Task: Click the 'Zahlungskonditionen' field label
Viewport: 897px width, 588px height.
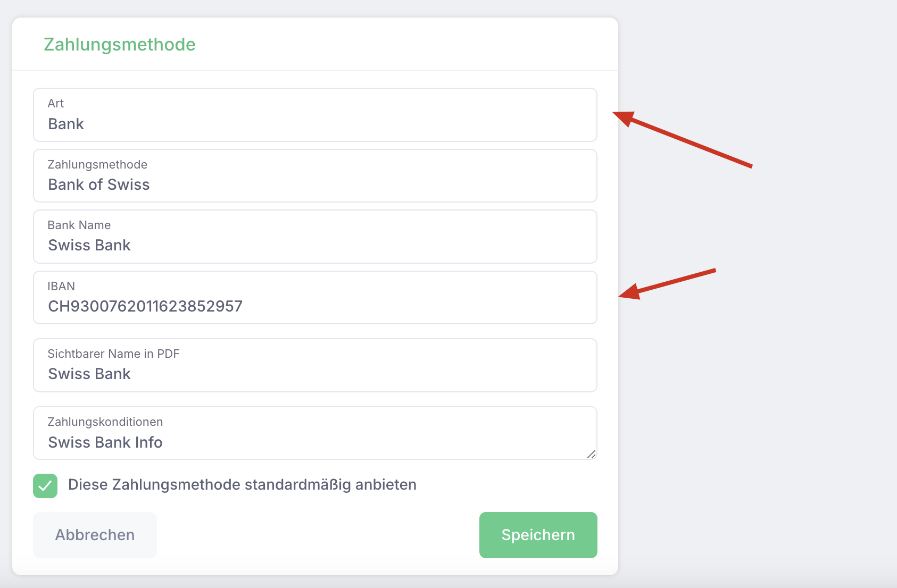Action: (x=105, y=422)
